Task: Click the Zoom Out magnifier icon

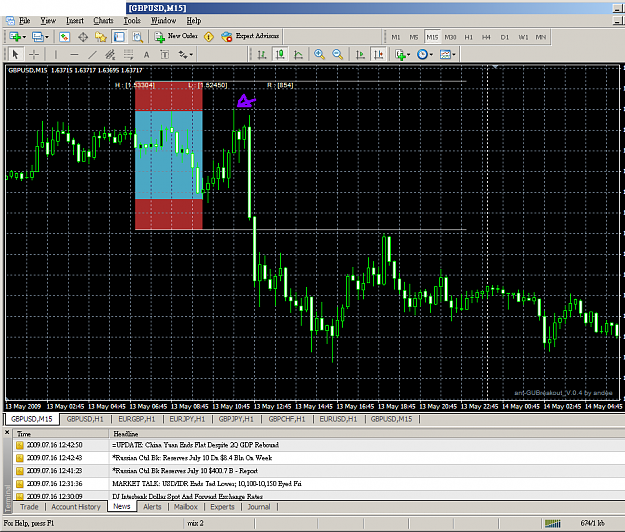Action: click(338, 54)
